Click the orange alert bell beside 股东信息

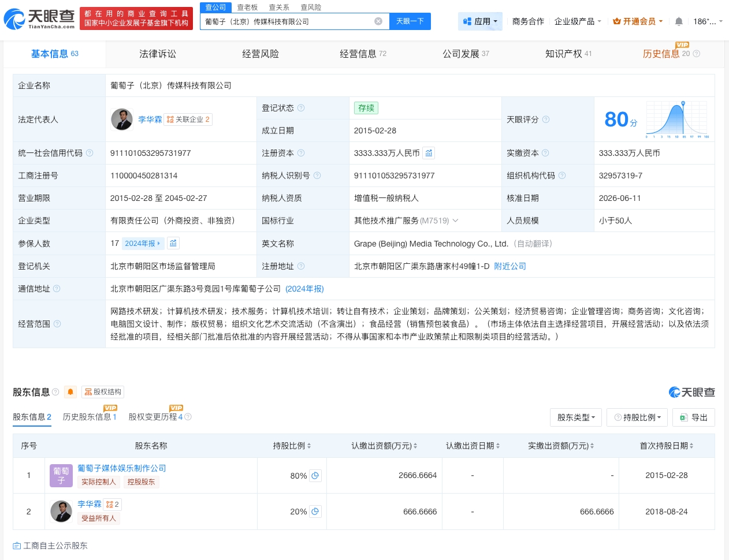tap(70, 392)
